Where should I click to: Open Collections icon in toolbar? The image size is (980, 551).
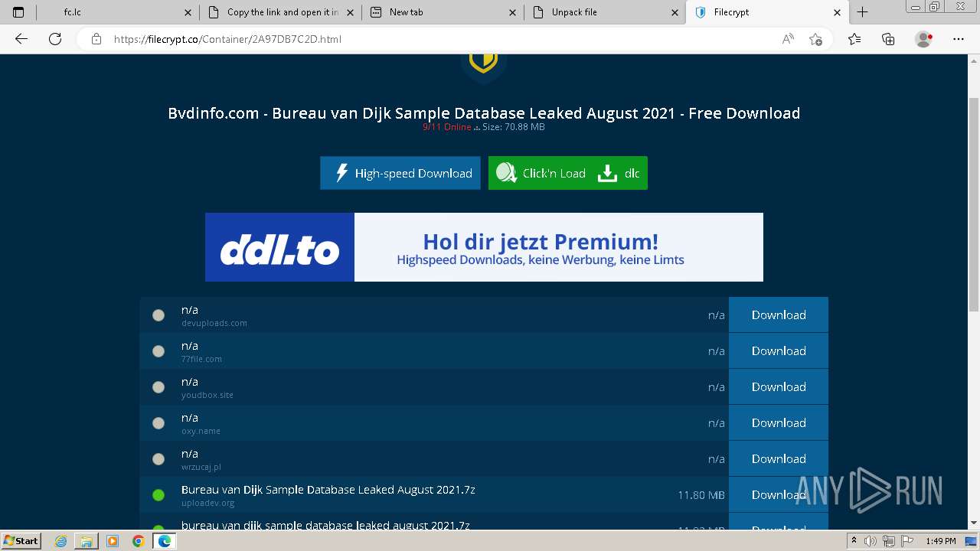pyautogui.click(x=888, y=39)
